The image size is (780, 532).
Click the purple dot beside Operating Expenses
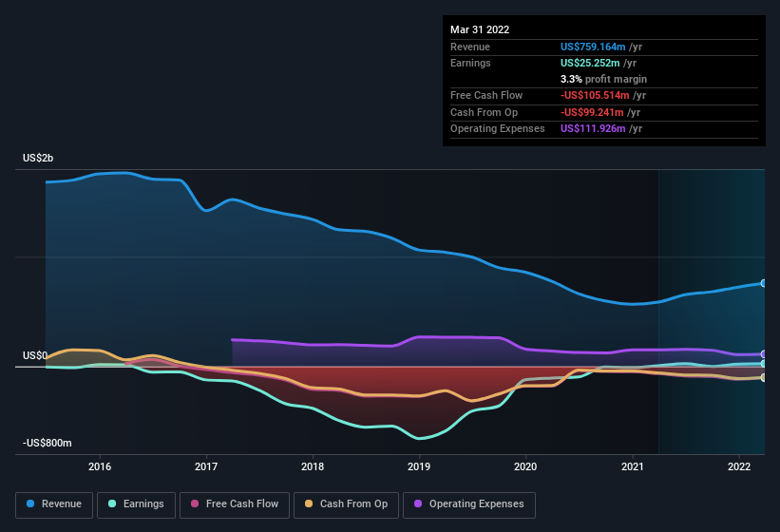tap(418, 503)
